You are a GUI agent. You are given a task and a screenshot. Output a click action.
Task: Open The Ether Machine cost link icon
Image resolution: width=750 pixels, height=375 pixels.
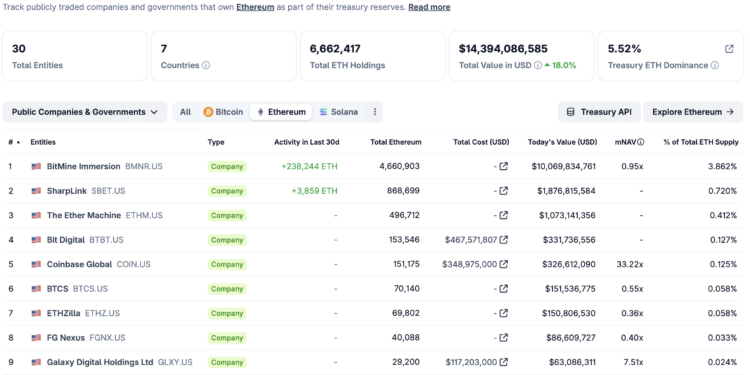coord(503,215)
